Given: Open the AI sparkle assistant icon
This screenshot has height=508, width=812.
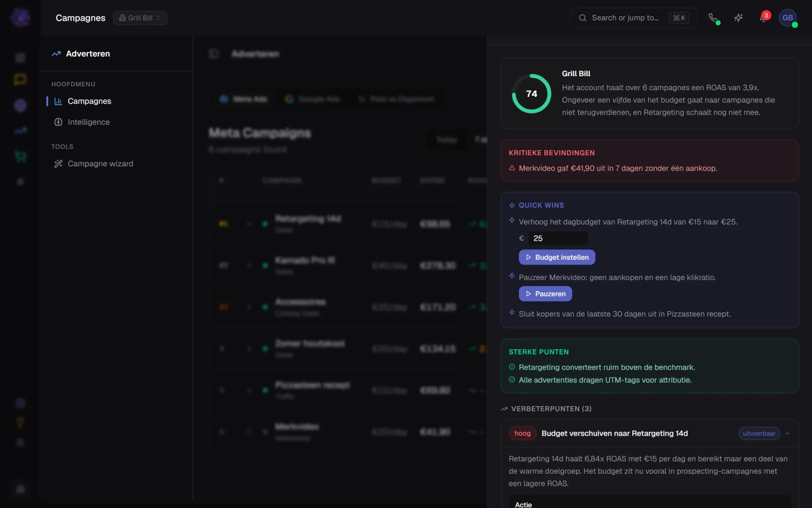Looking at the screenshot, I should [738, 18].
